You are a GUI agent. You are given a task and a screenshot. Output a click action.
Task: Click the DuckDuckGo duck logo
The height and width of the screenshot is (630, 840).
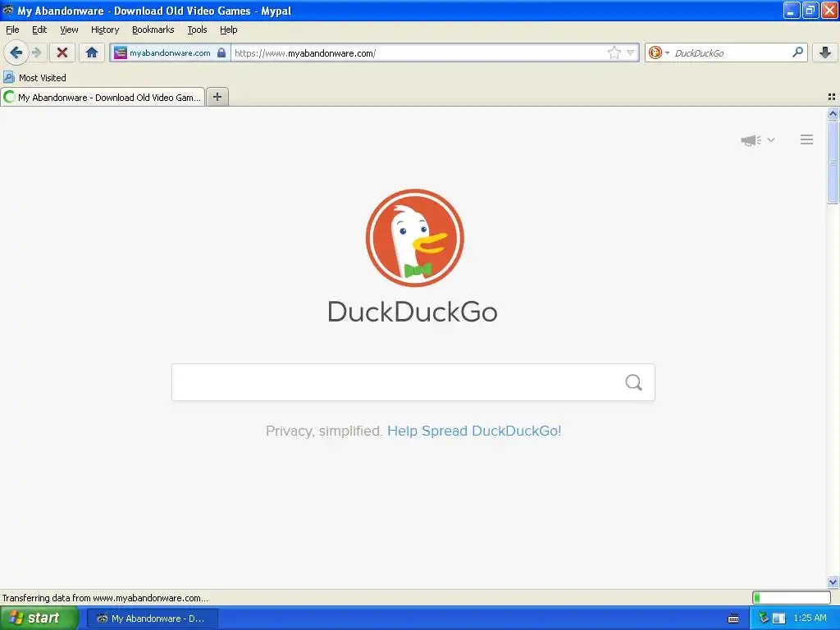(x=414, y=238)
